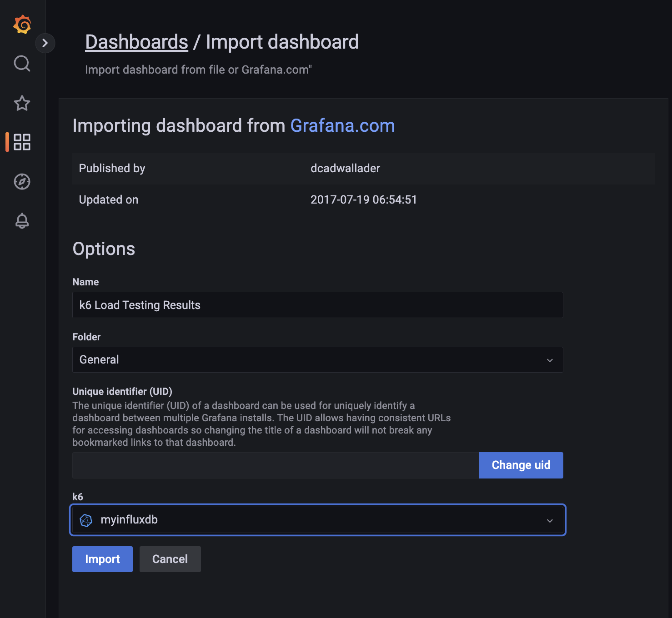
Task: Go to Dashboards breadcrumb link
Action: tap(136, 42)
